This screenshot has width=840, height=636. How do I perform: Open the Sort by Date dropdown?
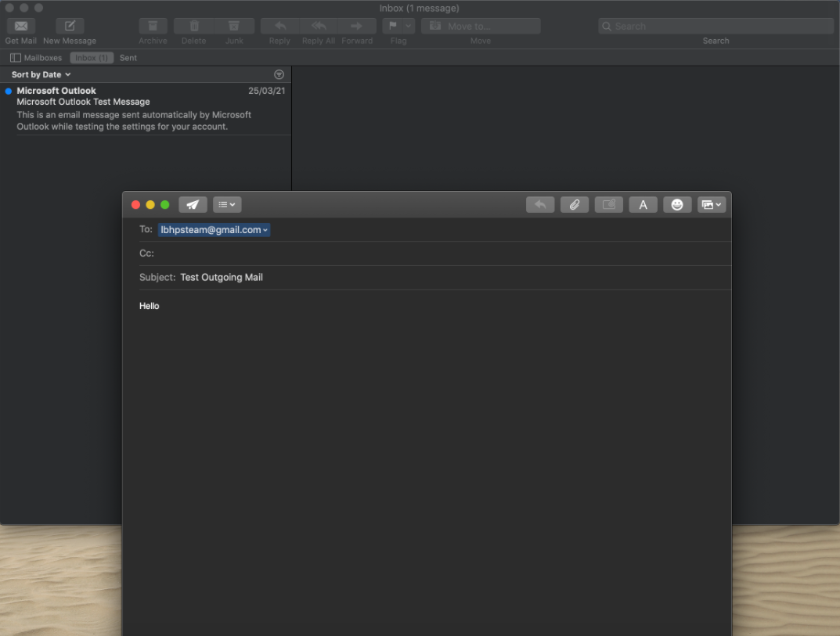(x=39, y=74)
